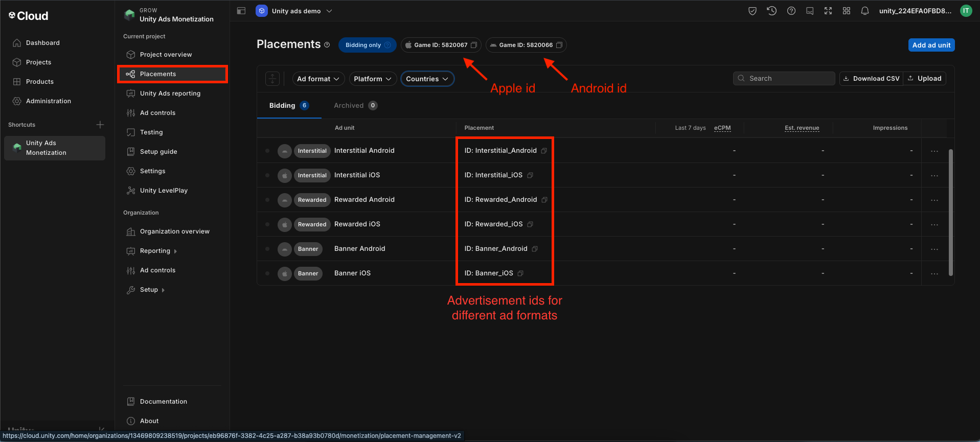Open notifications bell
The image size is (980, 442).
(x=865, y=11)
